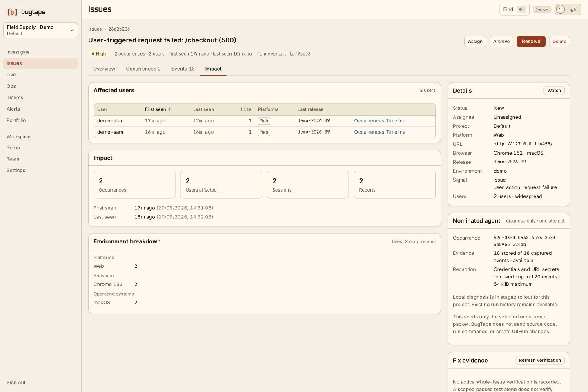The height and width of the screenshot is (392, 588).
Task: Click the Users affected count card
Action: point(221,185)
